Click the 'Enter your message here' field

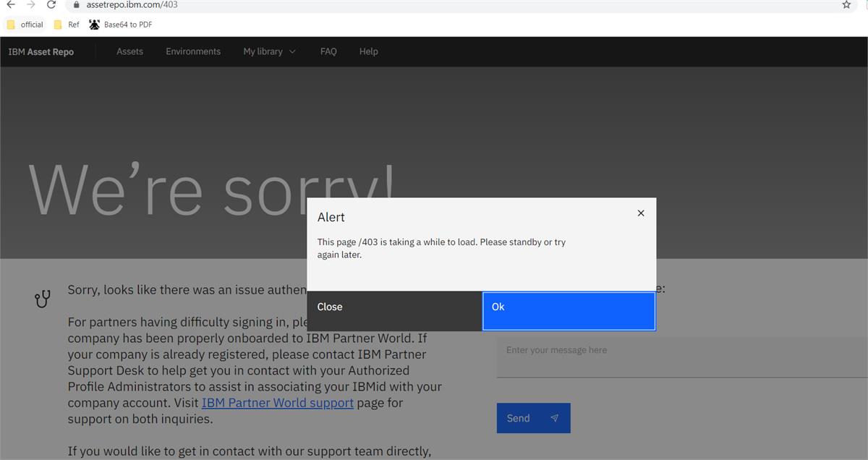[x=682, y=356]
